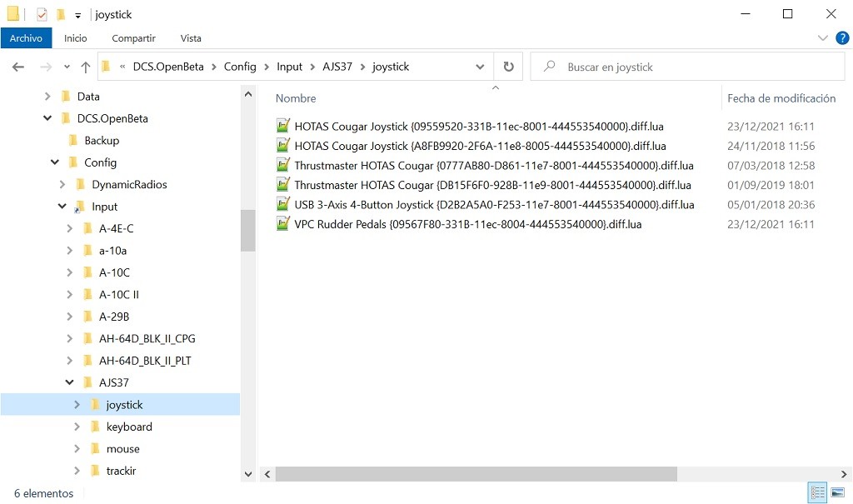
Task: Switch to the Large icons view layout
Action: tap(838, 492)
